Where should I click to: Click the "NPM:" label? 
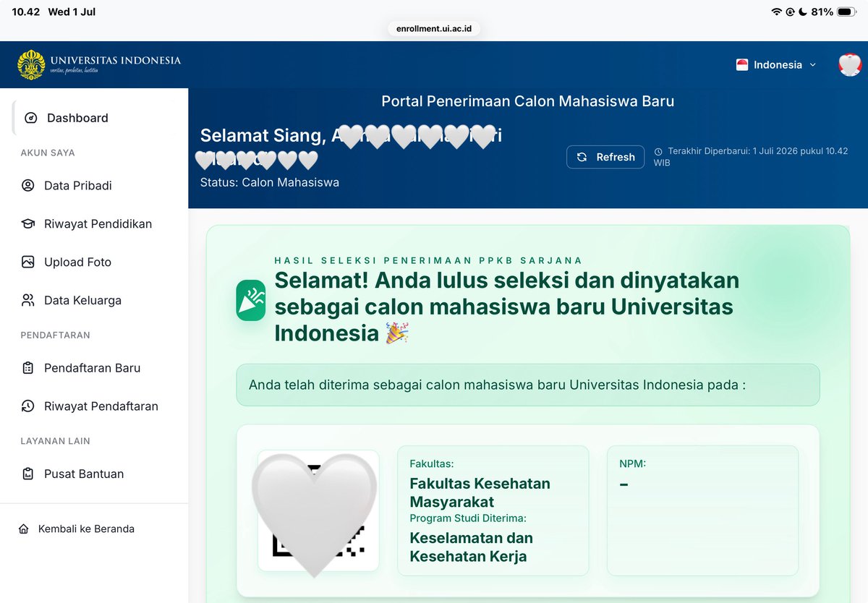(633, 463)
